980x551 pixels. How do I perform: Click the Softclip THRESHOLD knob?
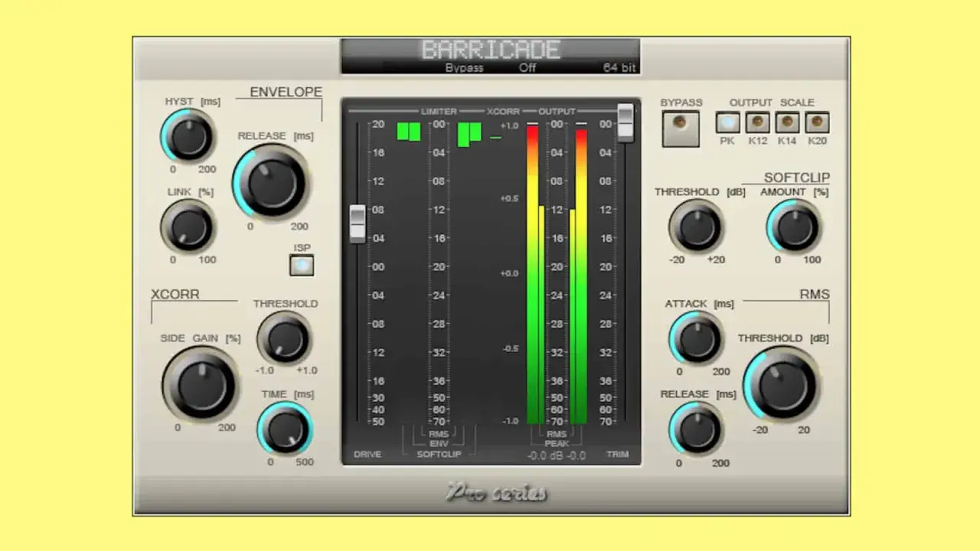(696, 226)
